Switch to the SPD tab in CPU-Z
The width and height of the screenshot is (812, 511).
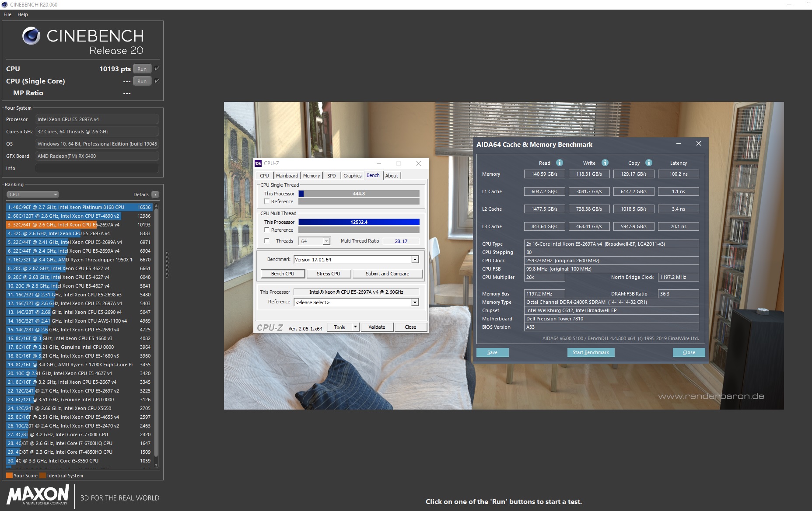point(332,176)
